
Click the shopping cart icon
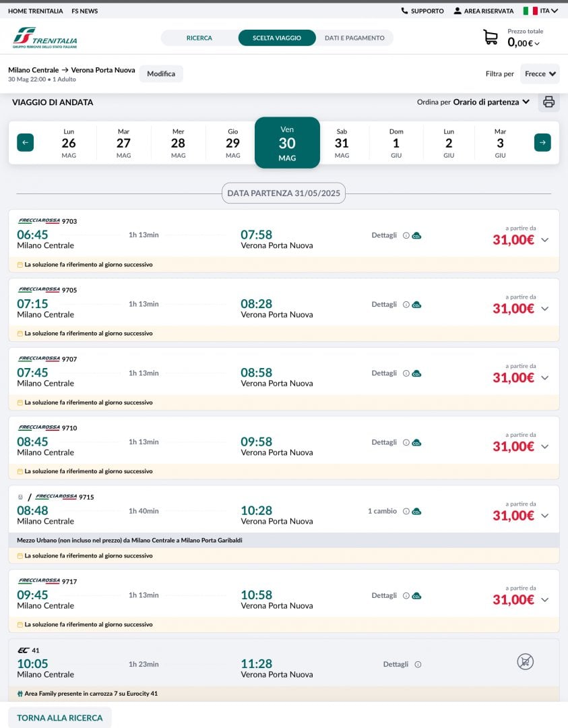[491, 38]
